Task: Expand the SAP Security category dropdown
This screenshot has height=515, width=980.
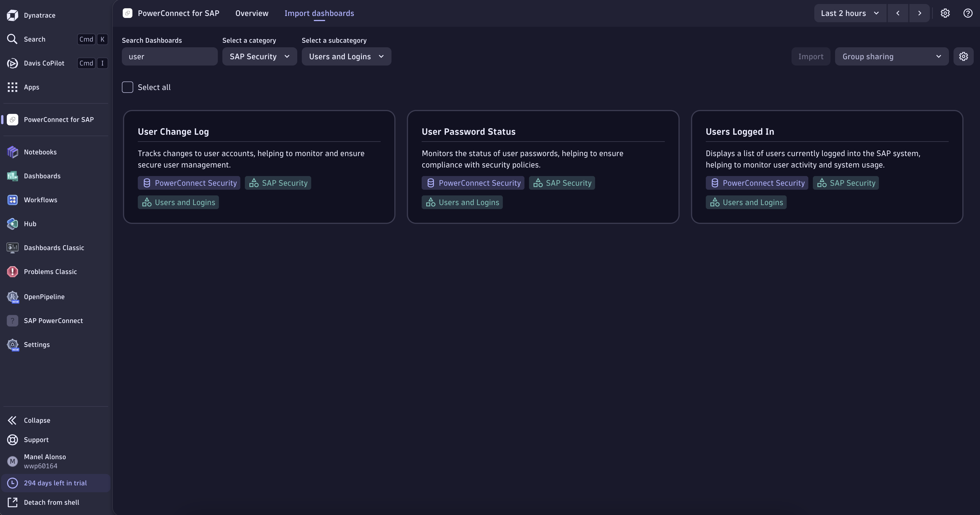Action: click(x=259, y=56)
